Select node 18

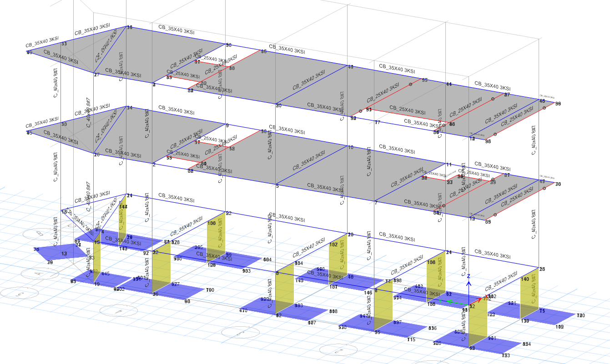tap(64, 212)
